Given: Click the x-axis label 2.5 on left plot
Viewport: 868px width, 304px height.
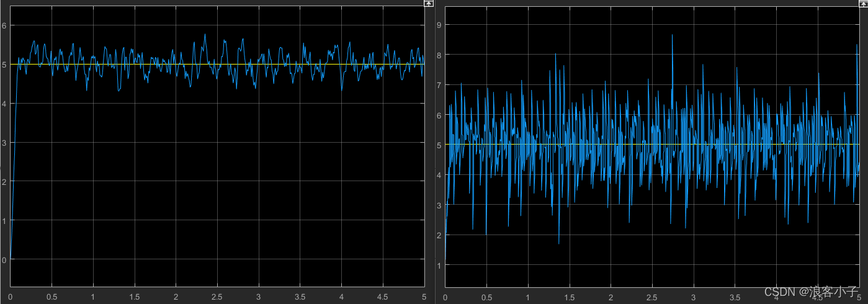Looking at the screenshot, I should pos(217,296).
